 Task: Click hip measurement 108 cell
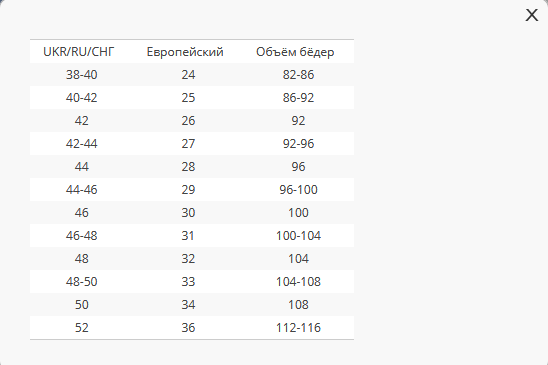[x=298, y=305]
